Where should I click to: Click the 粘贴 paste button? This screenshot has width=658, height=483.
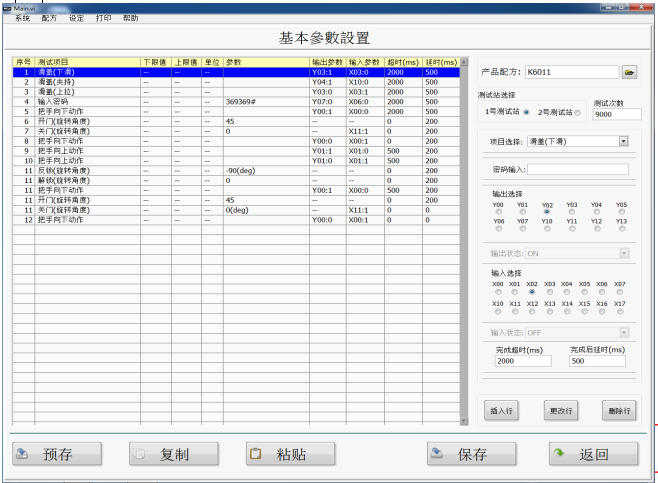pyautogui.click(x=291, y=454)
